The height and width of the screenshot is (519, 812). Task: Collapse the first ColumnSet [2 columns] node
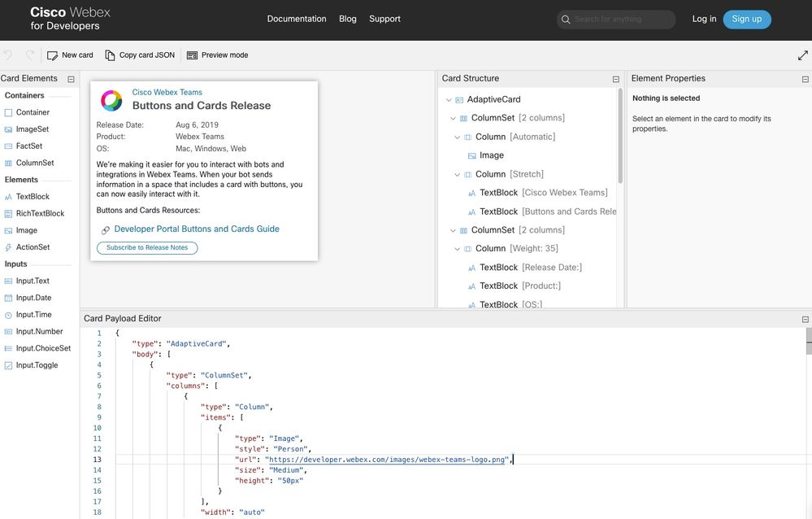[453, 118]
